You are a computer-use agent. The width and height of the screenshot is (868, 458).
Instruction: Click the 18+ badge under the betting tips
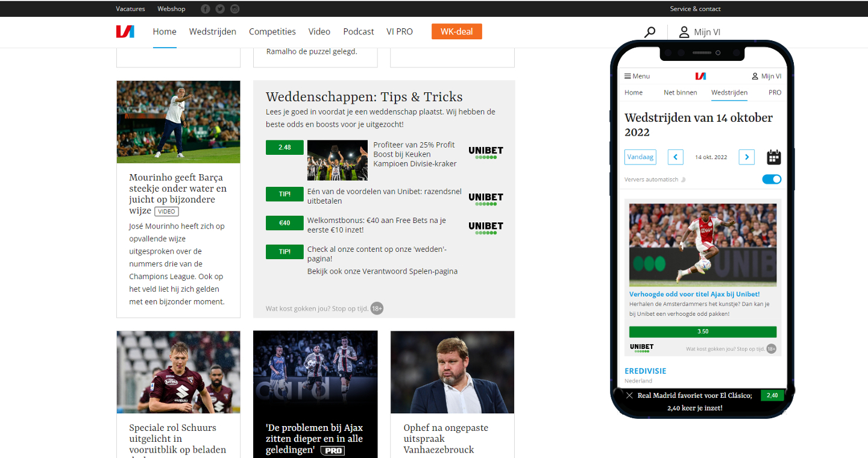377,309
